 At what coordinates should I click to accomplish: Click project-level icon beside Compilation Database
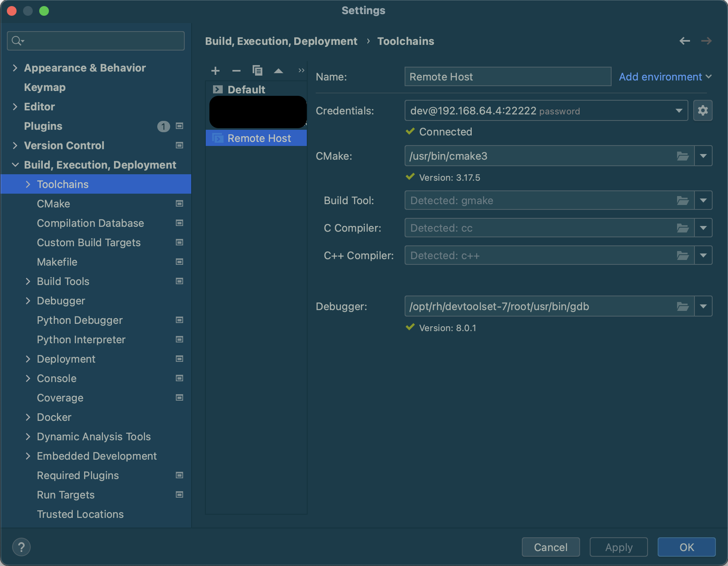179,223
